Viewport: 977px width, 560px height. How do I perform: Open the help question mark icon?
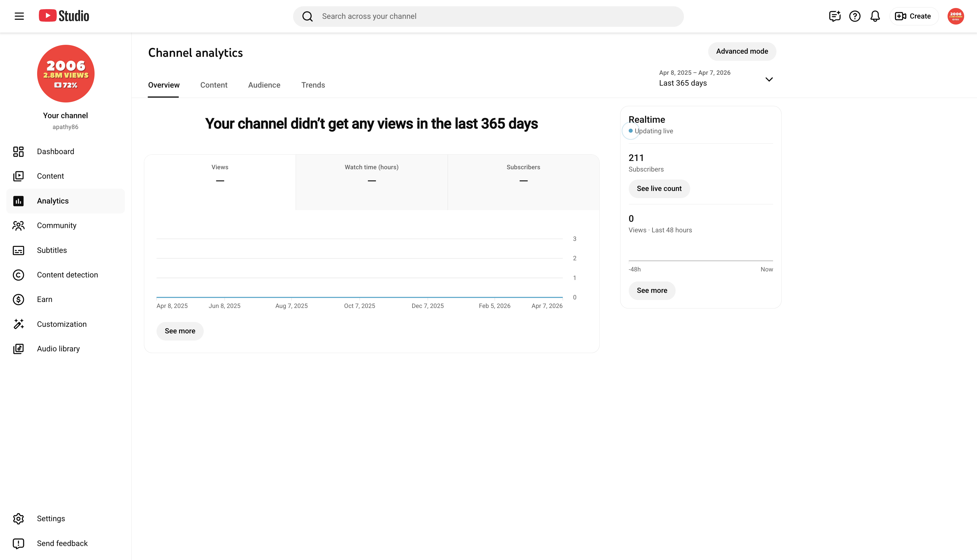[854, 16]
